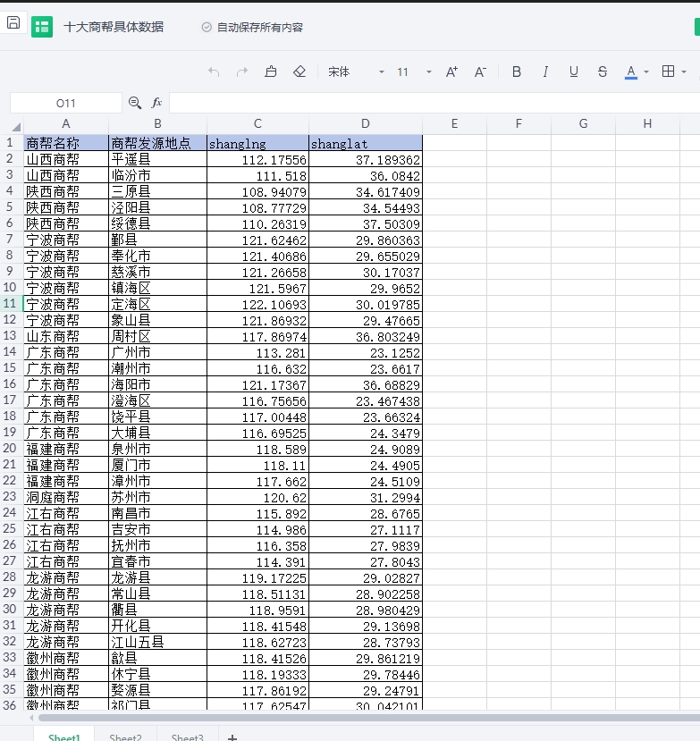700x741 pixels.
Task: Click header cell shanglat
Action: click(366, 143)
